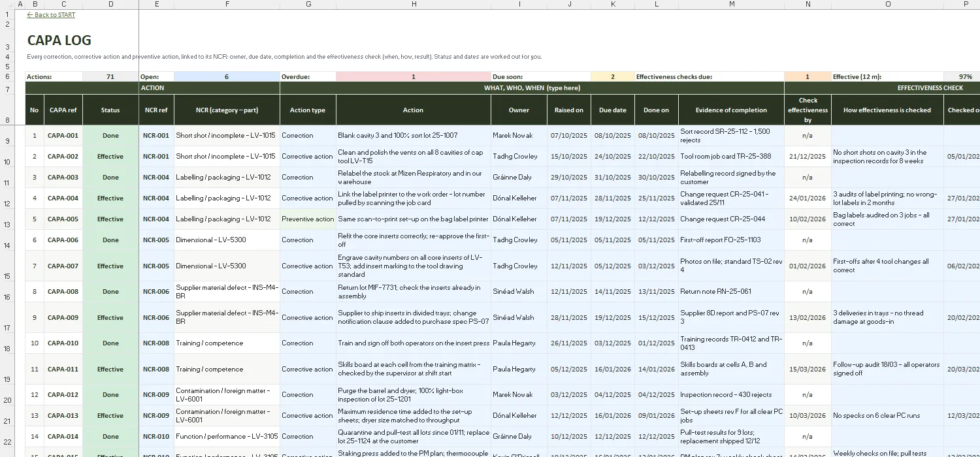Click 'Training / competence' in CAPA-011 row

[x=227, y=369]
